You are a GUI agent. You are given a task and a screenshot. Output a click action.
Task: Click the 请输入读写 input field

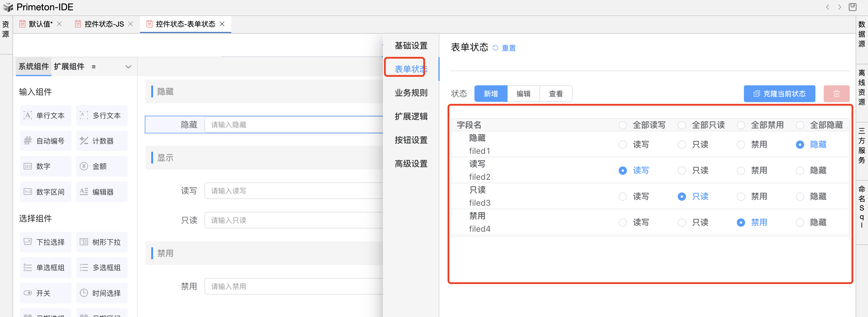293,191
